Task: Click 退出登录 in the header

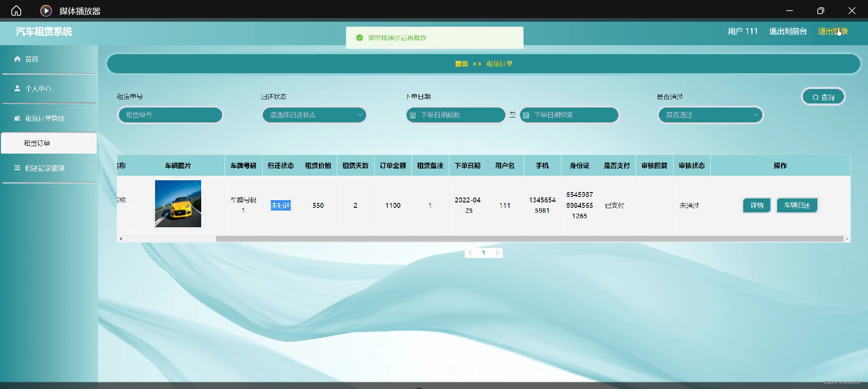Action: (833, 31)
